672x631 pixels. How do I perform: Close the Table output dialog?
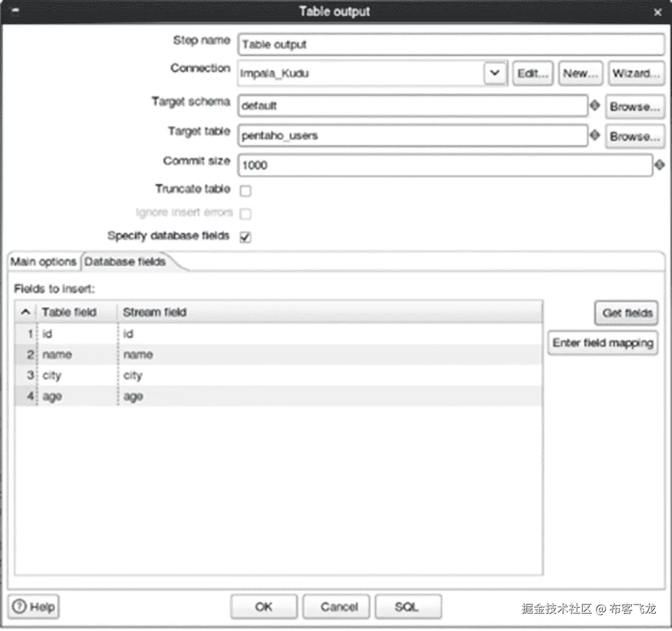[658, 12]
